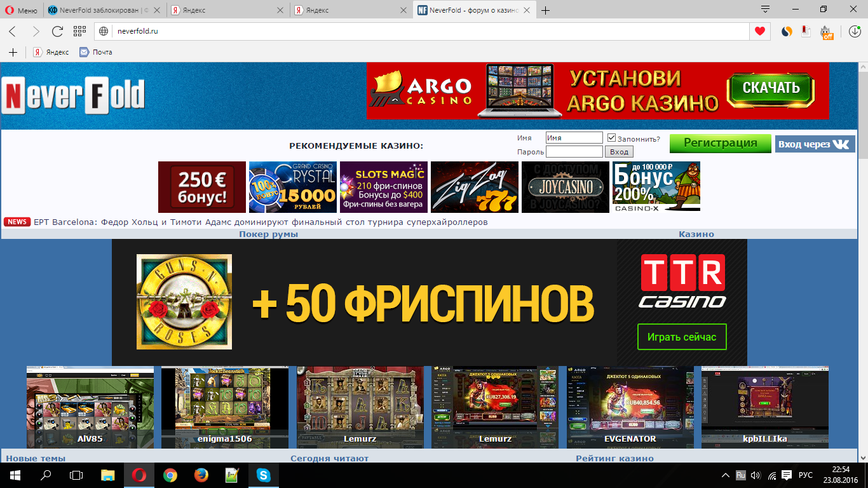Click the Новые темы heading
The width and height of the screenshot is (868, 488).
pyautogui.click(x=36, y=458)
